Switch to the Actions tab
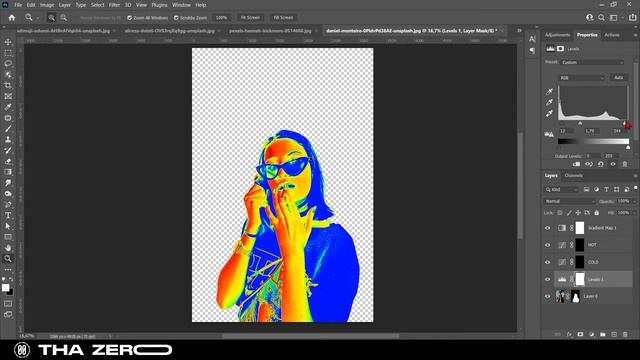Screen dimensions: 640x360 click(612, 35)
